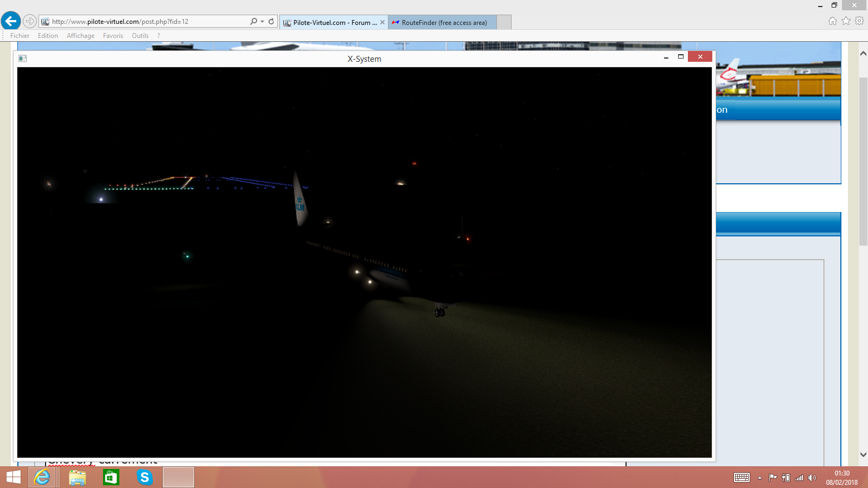The image size is (868, 488).
Task: Open Skype from the taskbar
Action: [145, 477]
